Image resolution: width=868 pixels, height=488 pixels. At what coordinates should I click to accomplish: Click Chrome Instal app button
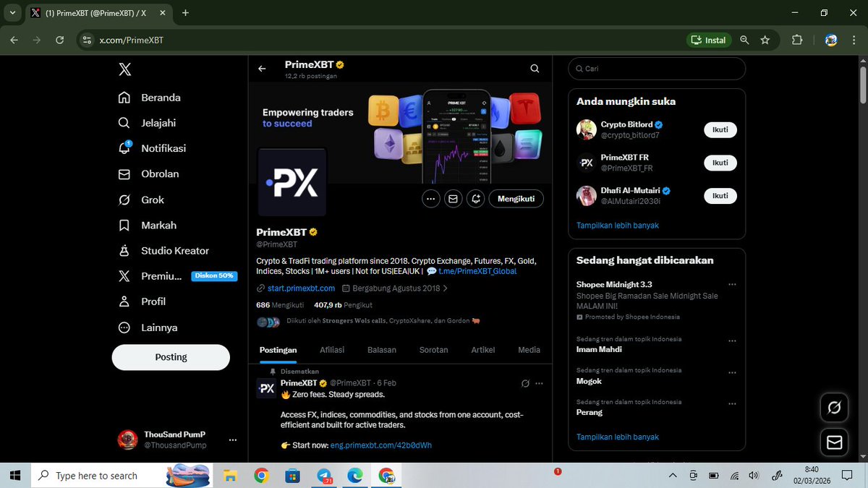pyautogui.click(x=709, y=40)
